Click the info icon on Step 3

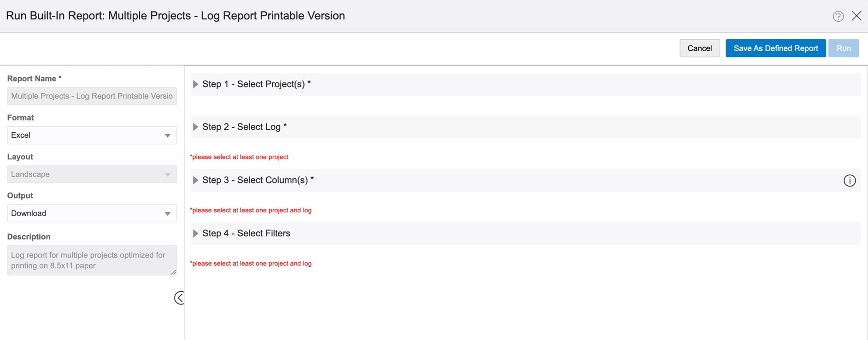point(849,181)
